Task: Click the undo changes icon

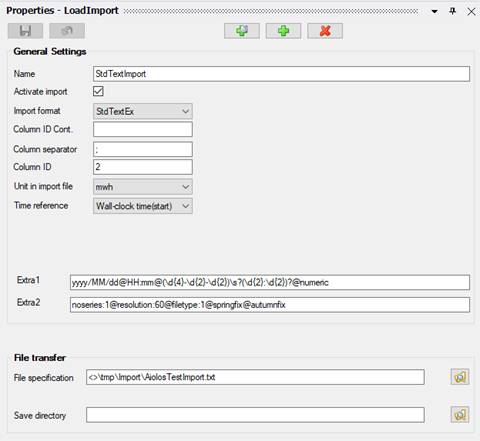Action: (67, 31)
